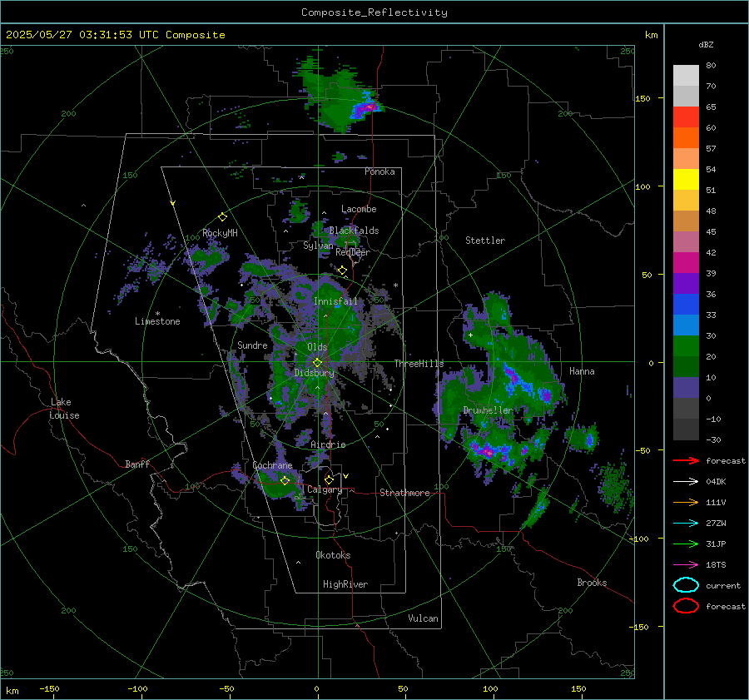
Task: Click the yellow diamond marker below RedDeer
Action: pos(342,270)
